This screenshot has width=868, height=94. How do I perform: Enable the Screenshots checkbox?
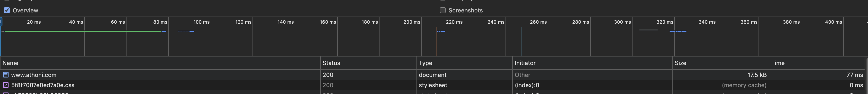point(443,10)
